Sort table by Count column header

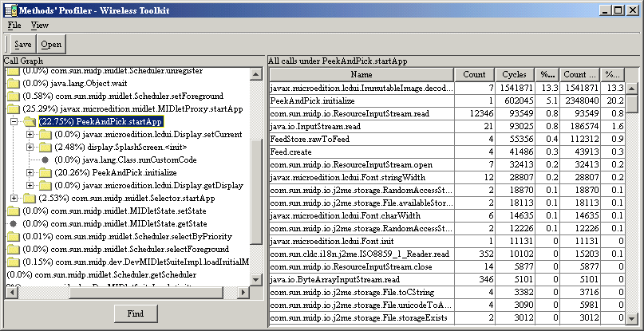point(474,75)
